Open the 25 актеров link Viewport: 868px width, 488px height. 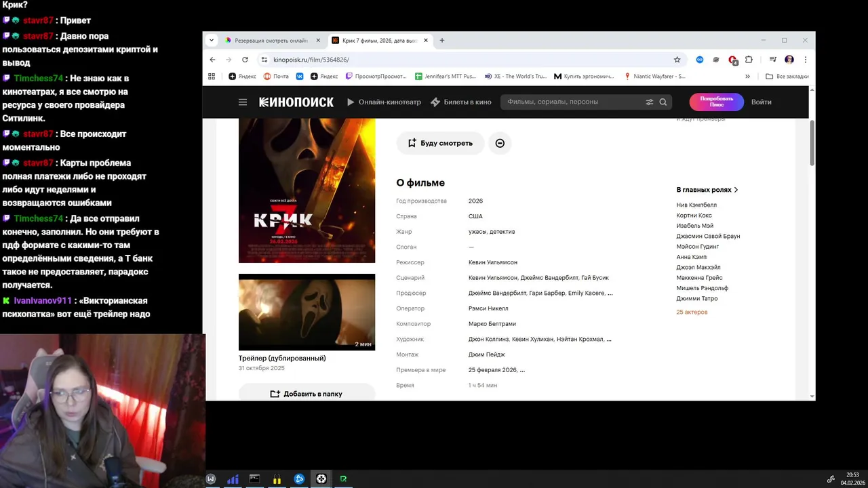click(692, 312)
